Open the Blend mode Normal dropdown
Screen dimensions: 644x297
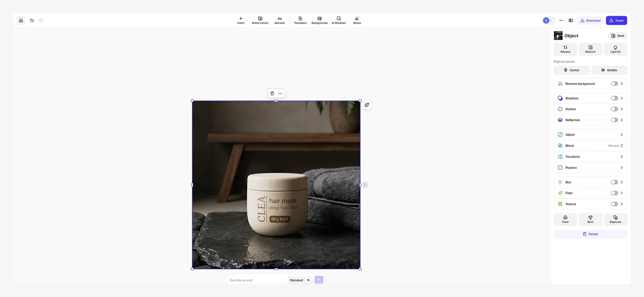616,146
